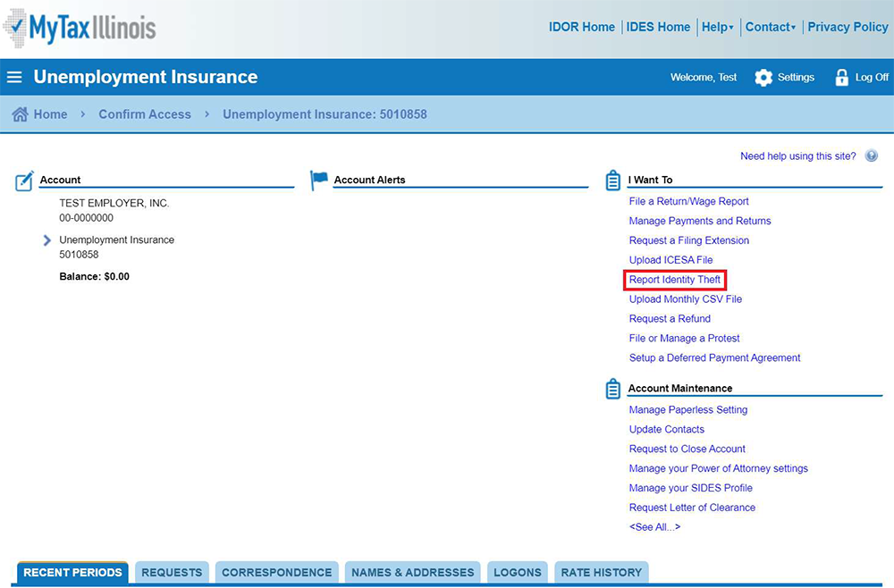Click the Report Identity Theft link
894x588 pixels.
click(674, 280)
